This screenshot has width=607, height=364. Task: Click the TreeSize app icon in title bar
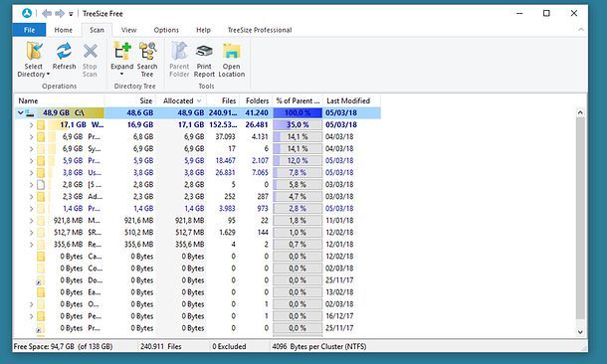[x=27, y=13]
